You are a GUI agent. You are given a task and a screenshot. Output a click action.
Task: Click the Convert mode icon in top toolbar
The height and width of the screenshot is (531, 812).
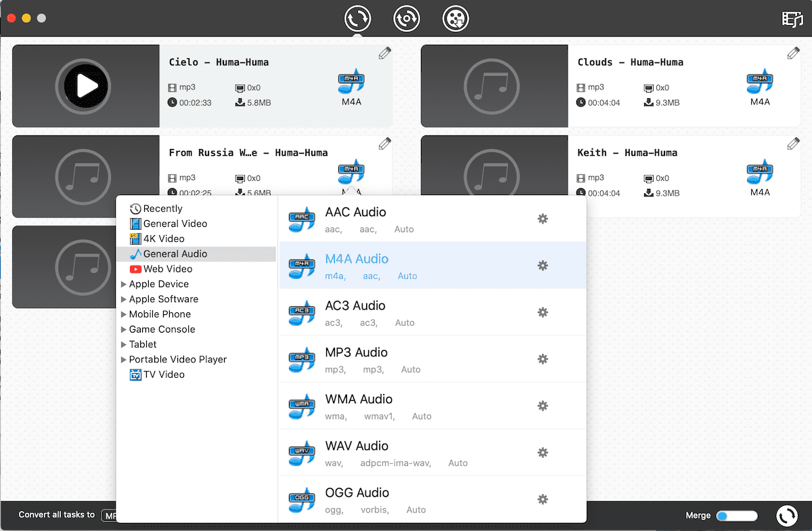(357, 18)
